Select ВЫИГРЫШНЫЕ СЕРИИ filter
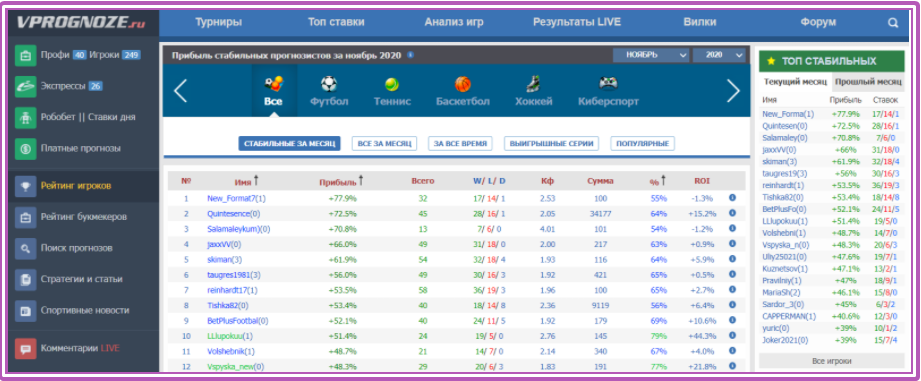The image size is (921, 381). point(551,143)
